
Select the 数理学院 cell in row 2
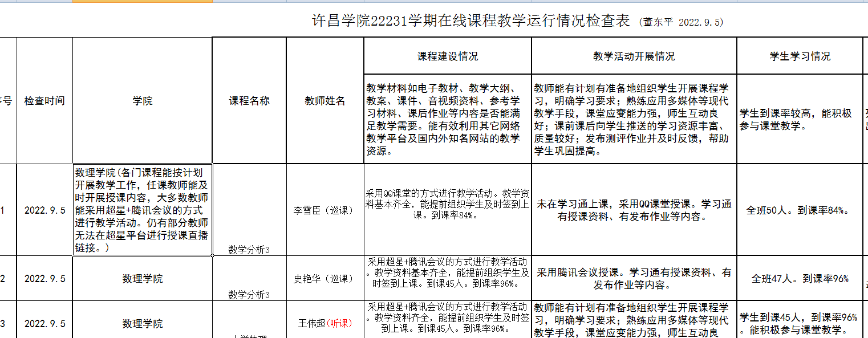pos(143,279)
